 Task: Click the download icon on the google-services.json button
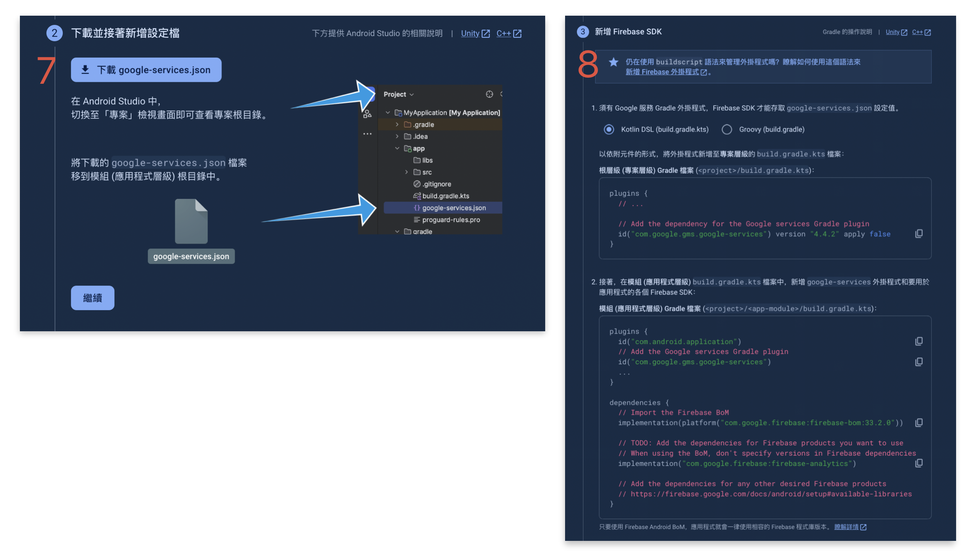point(86,70)
